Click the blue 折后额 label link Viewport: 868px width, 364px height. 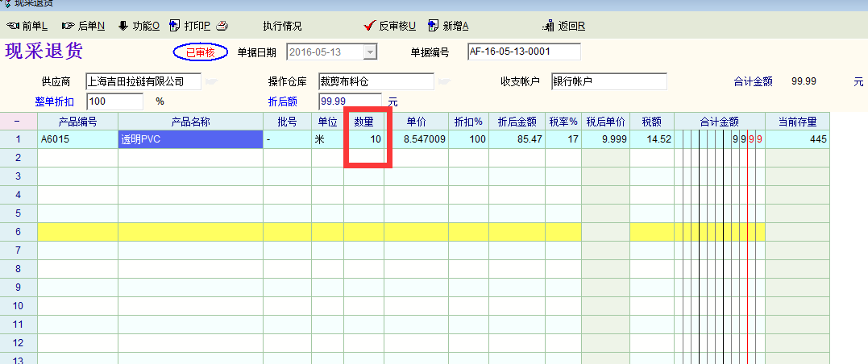pos(282,101)
